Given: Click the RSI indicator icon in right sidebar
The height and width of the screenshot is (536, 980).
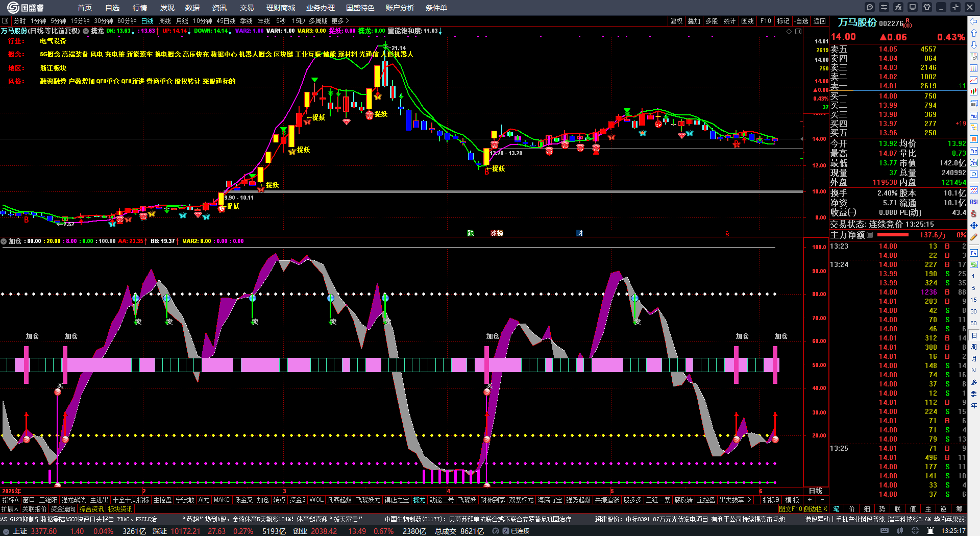Looking at the screenshot, I should pos(974,202).
